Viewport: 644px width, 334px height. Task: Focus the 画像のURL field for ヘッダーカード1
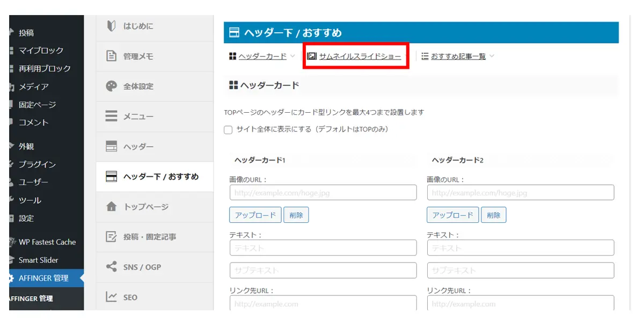point(323,193)
